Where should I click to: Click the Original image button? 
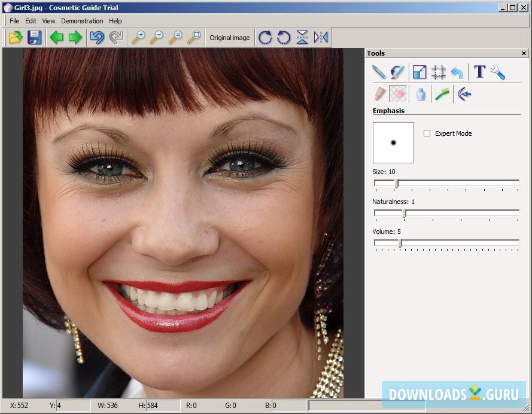click(230, 37)
